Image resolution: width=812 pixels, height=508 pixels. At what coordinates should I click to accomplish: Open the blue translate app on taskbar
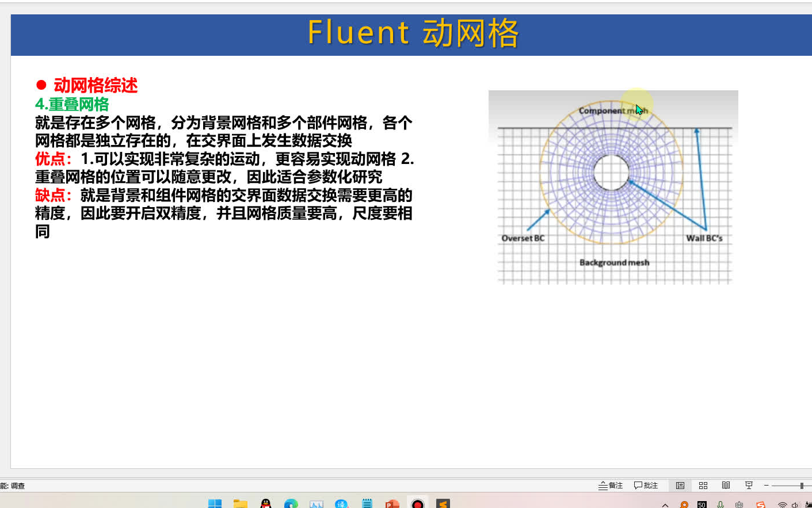pos(342,503)
